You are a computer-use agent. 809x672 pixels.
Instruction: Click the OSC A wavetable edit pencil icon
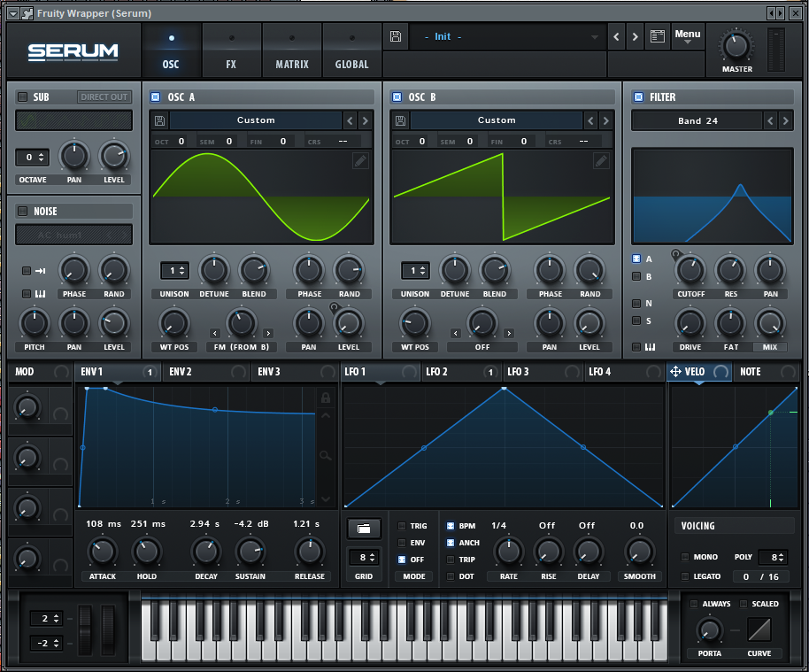[x=360, y=160]
